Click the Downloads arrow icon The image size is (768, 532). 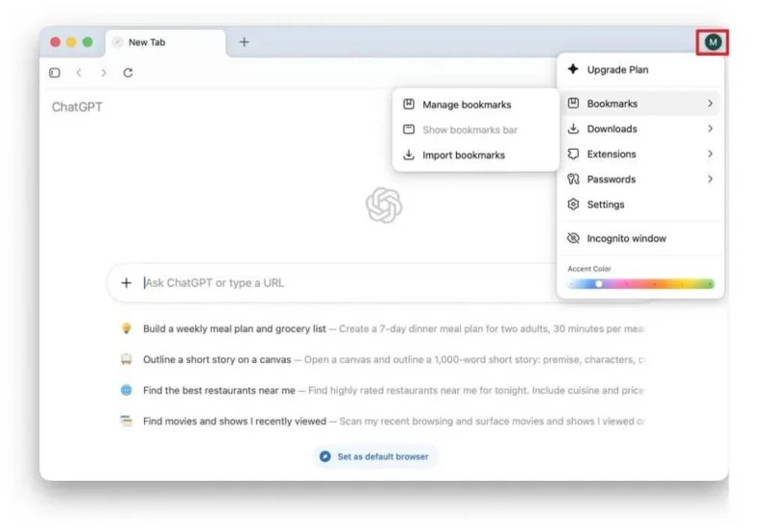click(x=573, y=129)
